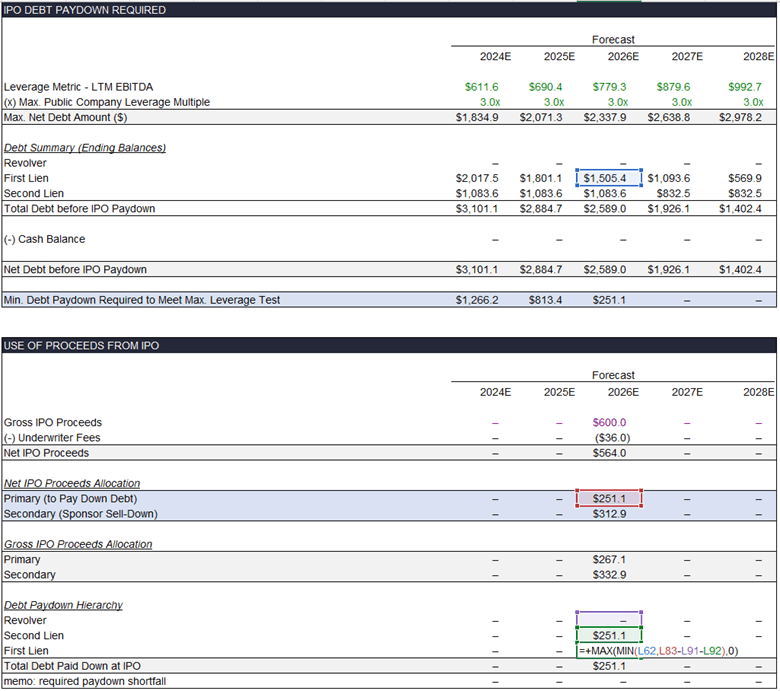This screenshot has width=780, height=691.
Task: Select the red-bordered Primary paydown cell
Action: tap(609, 499)
